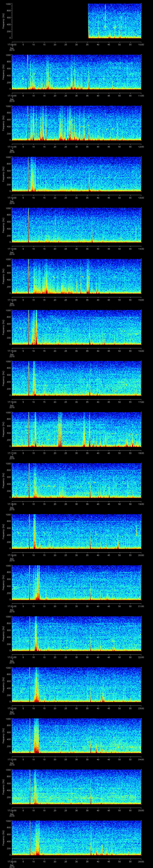Open the spectrogram panel for minute 17:11
Screen dimensions: 153x868
[77, 123]
